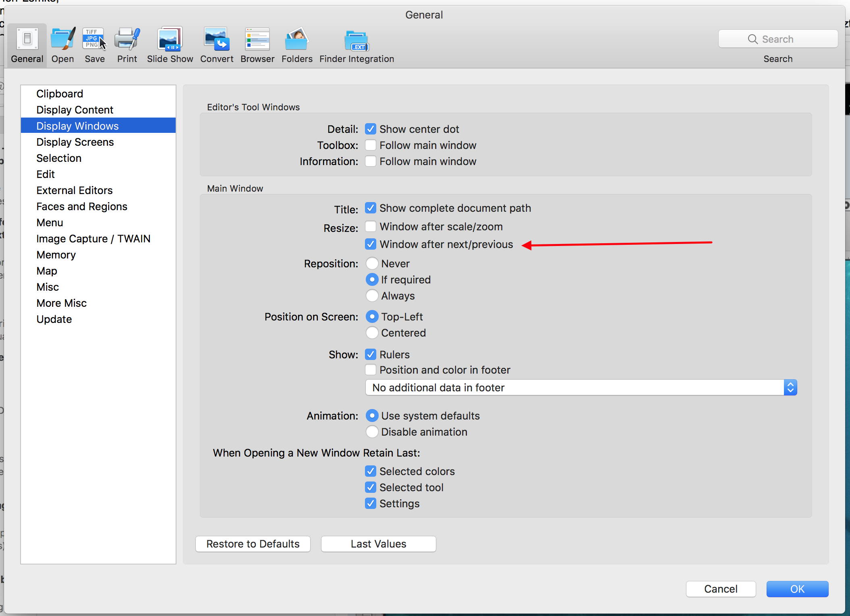Select the Misc category

(x=98, y=287)
